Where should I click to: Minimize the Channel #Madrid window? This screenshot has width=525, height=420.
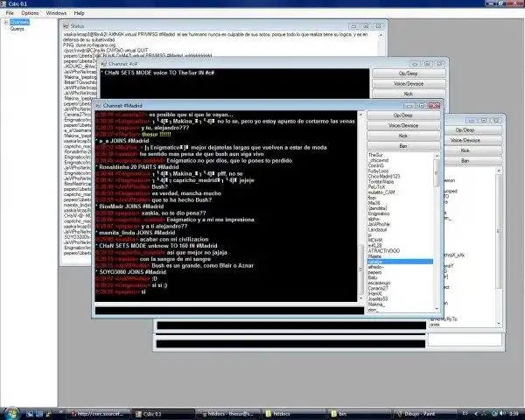coord(409,106)
